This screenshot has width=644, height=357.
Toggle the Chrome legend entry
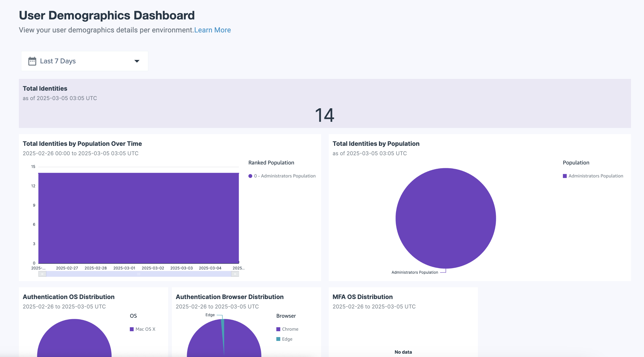coord(287,329)
